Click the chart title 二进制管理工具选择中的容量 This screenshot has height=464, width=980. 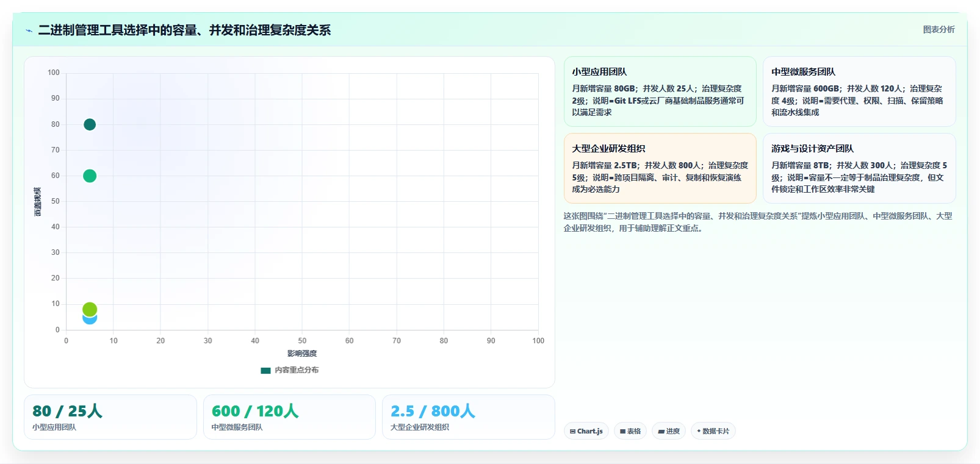[184, 30]
